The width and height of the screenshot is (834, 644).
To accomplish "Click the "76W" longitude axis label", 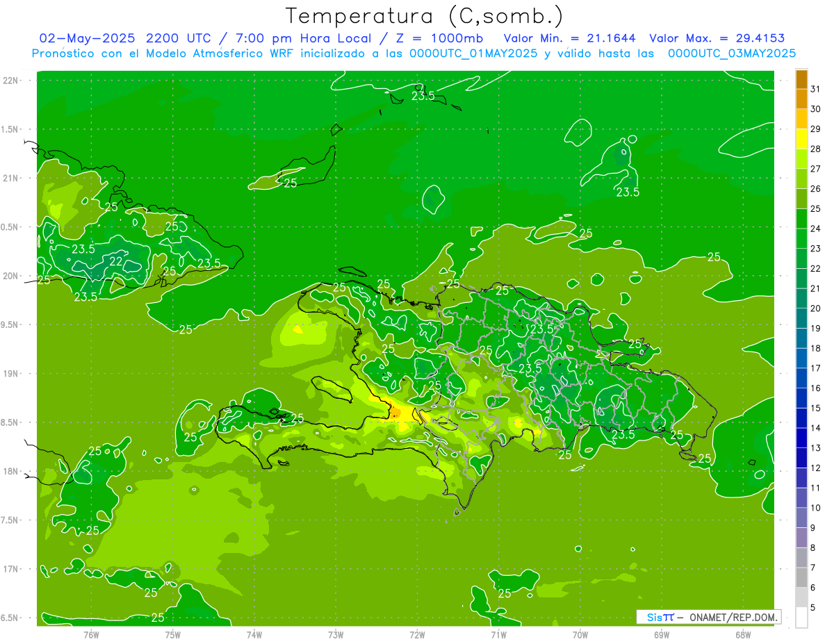I will (91, 635).
